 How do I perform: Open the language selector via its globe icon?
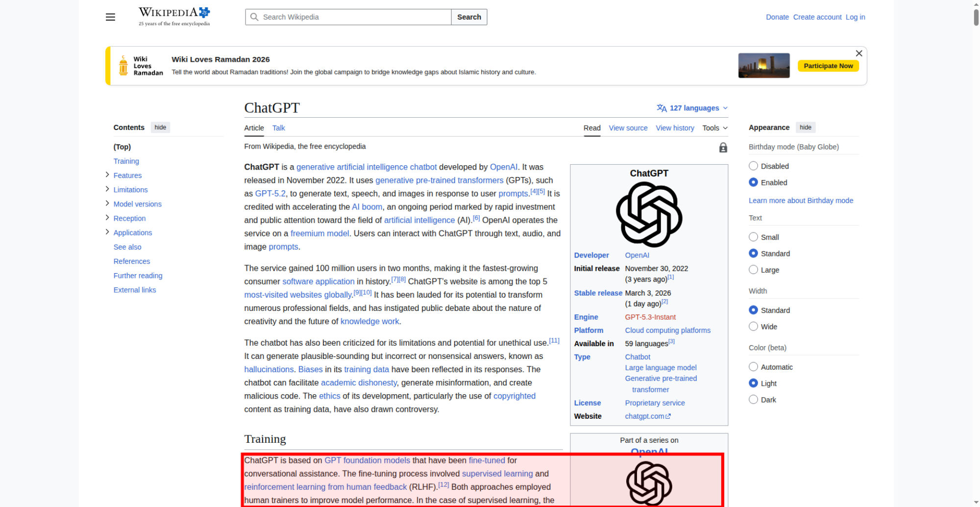pyautogui.click(x=661, y=108)
